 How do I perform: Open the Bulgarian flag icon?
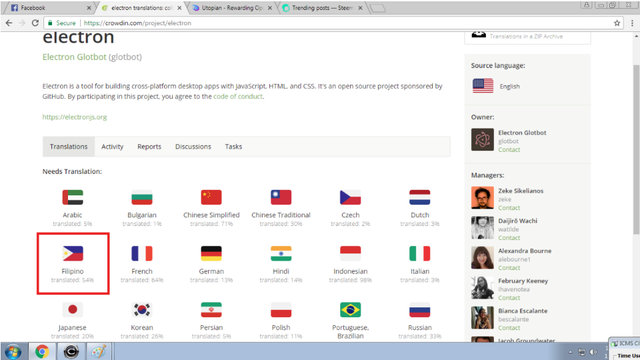[142, 198]
